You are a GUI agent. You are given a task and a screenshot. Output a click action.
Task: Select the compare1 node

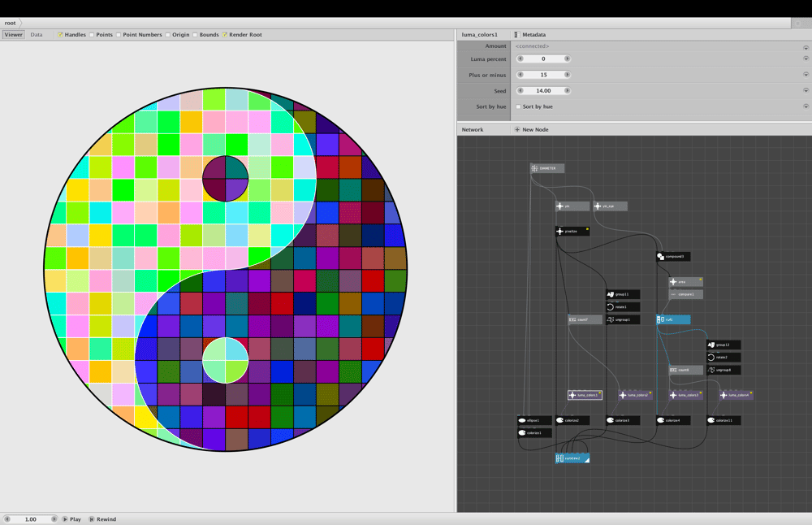tap(685, 294)
